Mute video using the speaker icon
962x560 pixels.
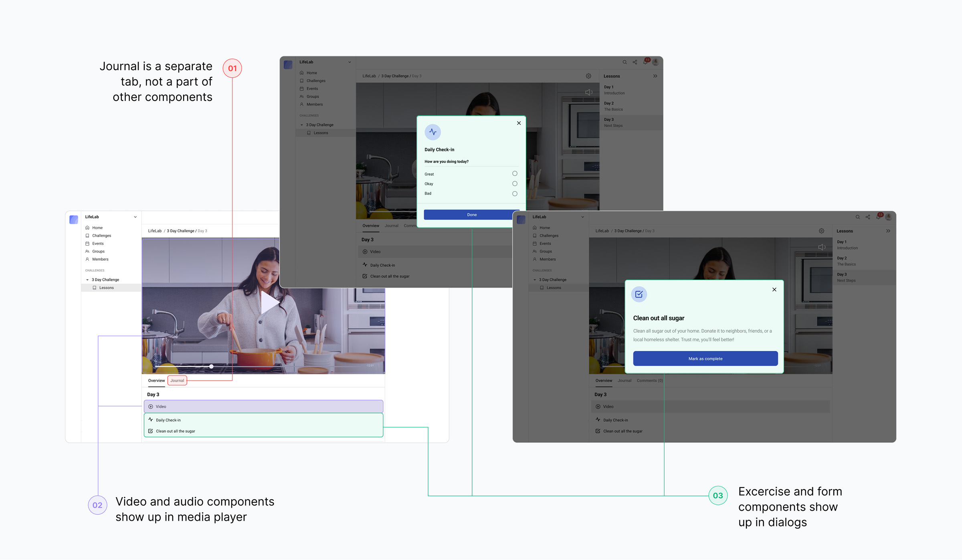(x=588, y=92)
